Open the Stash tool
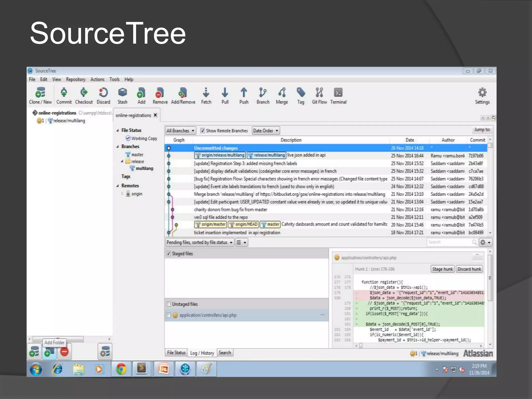The height and width of the screenshot is (399, 532). coord(122,96)
